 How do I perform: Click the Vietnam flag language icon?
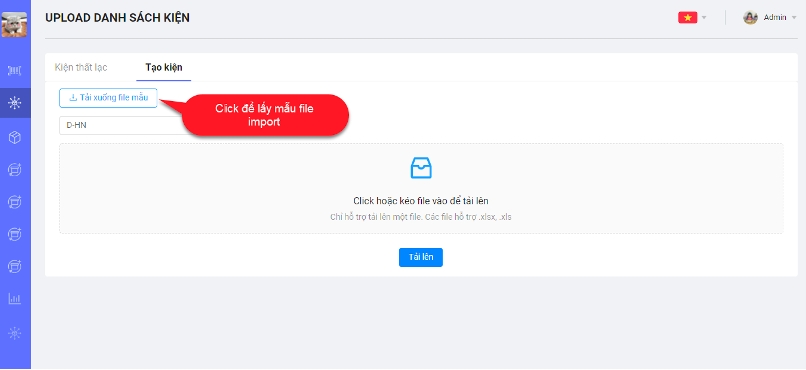tap(687, 17)
